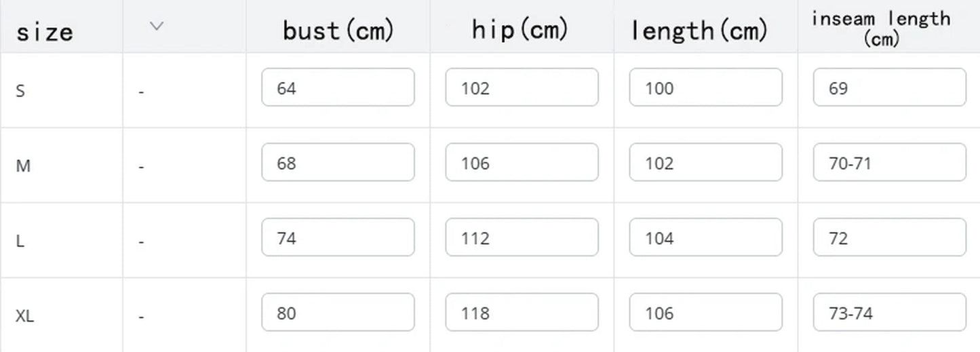Click the inseam length (cm) column header
Image resolution: width=980 pixels, height=352 pixels.
(x=881, y=28)
